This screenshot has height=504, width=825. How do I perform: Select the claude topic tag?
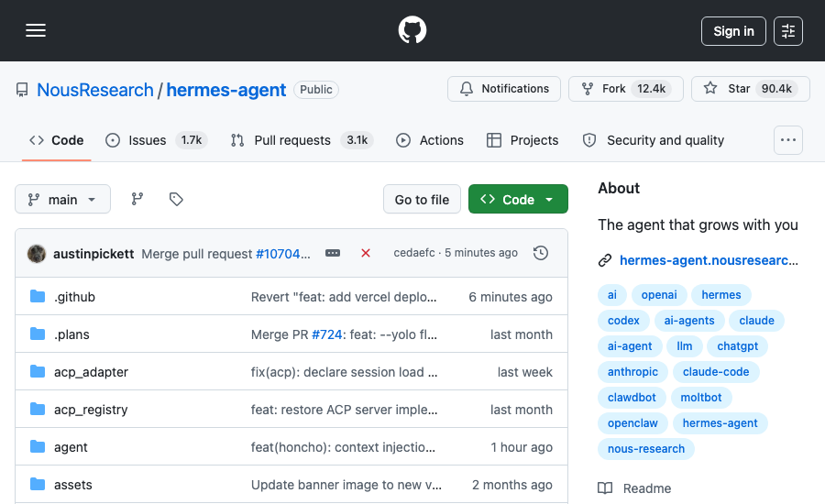coord(756,321)
